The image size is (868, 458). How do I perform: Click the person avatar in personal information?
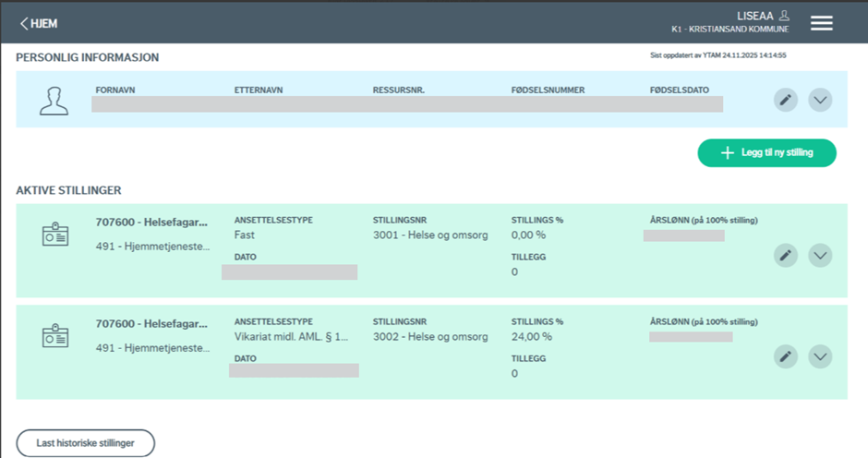point(54,101)
